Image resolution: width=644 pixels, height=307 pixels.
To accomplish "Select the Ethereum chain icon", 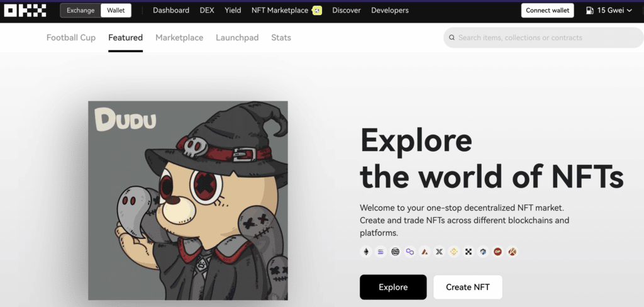I will click(365, 252).
